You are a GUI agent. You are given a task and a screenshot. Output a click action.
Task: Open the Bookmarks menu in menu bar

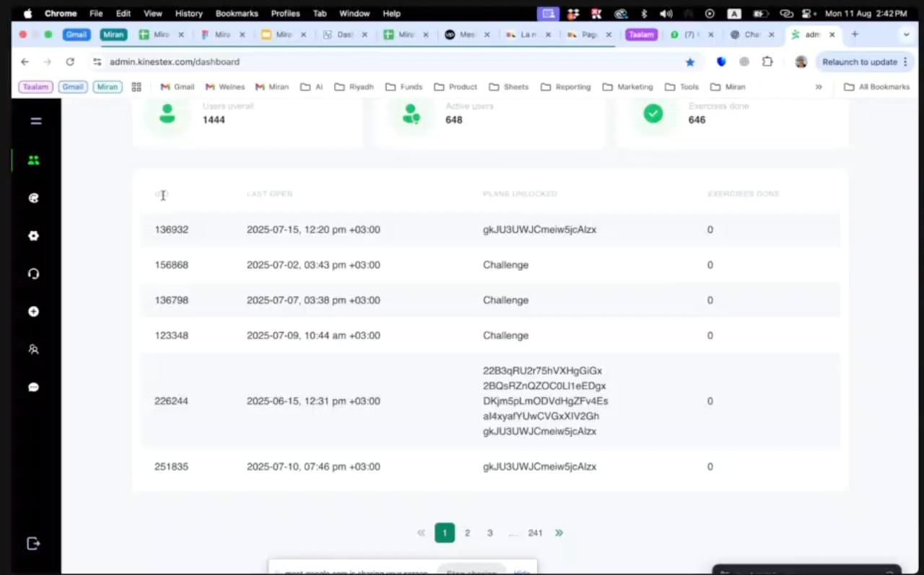click(237, 14)
